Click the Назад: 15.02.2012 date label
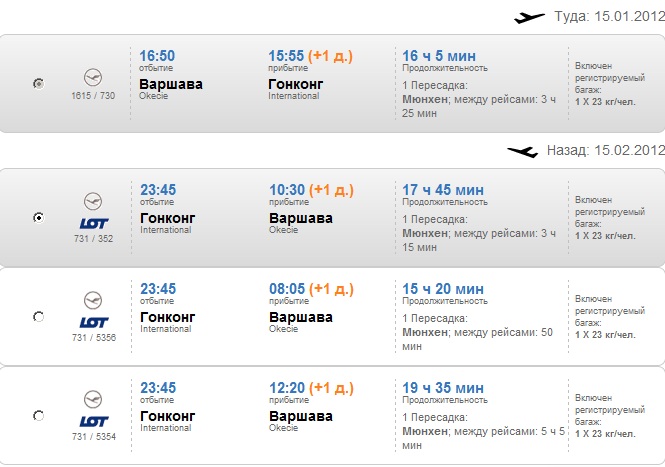 point(603,151)
